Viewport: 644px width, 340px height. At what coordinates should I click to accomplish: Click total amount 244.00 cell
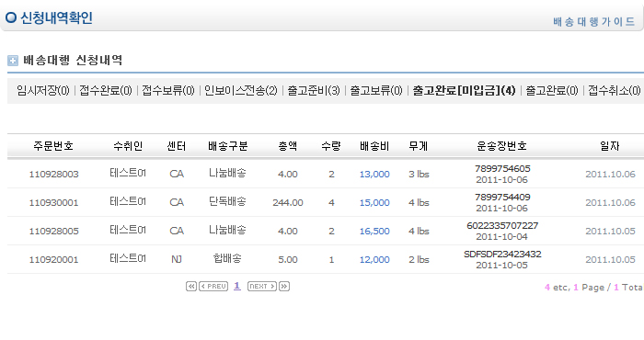click(x=288, y=202)
